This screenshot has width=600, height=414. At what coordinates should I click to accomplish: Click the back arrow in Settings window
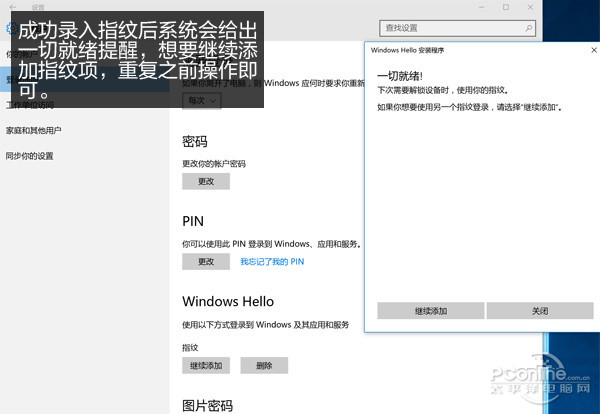click(x=13, y=7)
